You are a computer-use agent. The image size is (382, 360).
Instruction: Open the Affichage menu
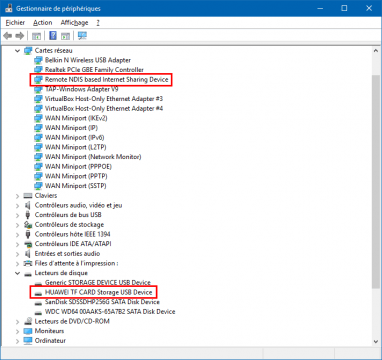(74, 23)
